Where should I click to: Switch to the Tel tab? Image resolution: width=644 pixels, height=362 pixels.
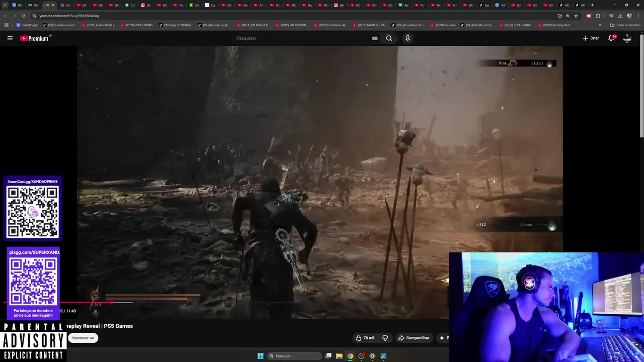[500, 5]
